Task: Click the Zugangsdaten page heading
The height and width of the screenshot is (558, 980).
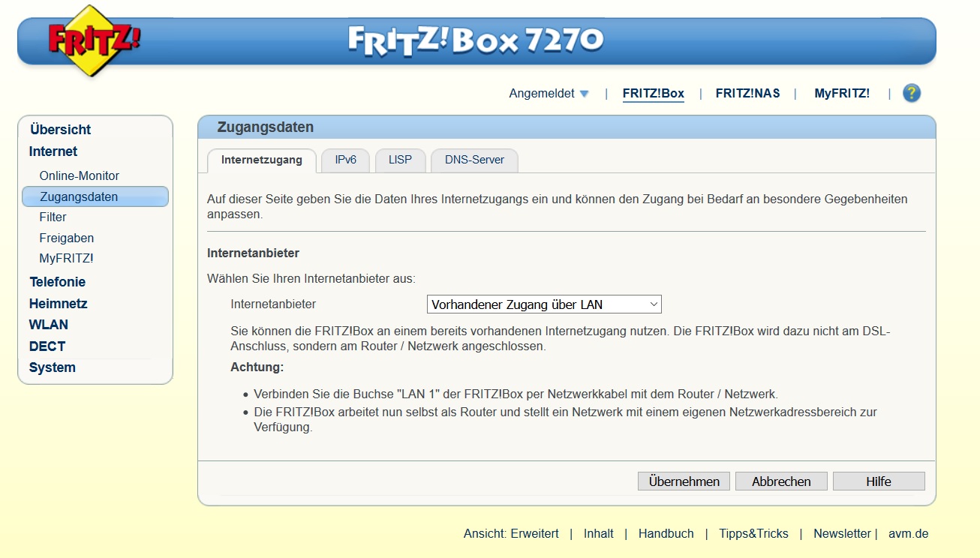Action: 266,127
